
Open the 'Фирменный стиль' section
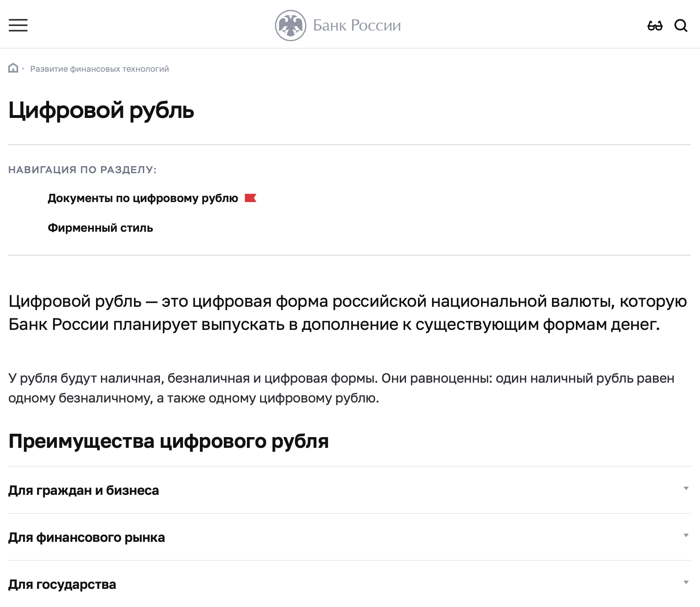(100, 228)
